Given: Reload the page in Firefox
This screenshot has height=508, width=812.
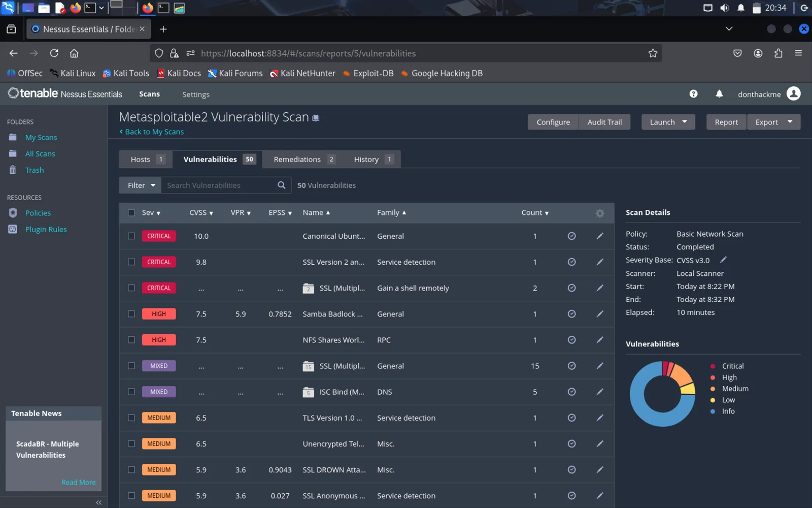Looking at the screenshot, I should click(x=54, y=53).
